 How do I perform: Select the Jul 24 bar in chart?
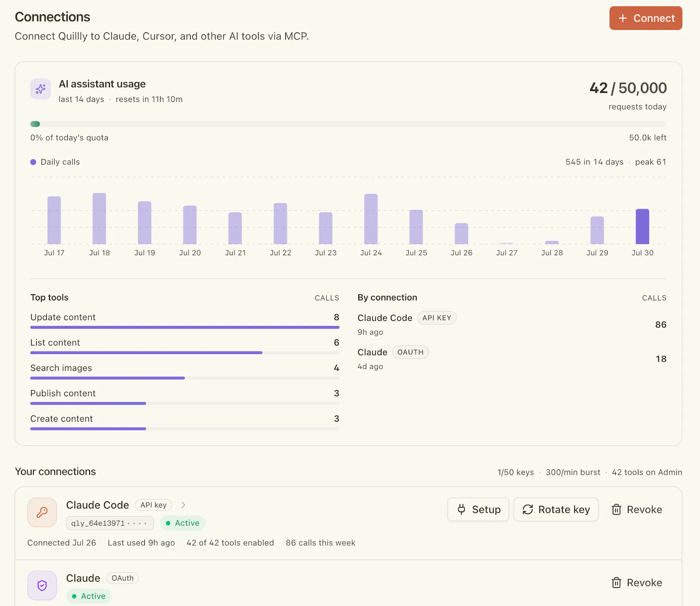point(371,219)
